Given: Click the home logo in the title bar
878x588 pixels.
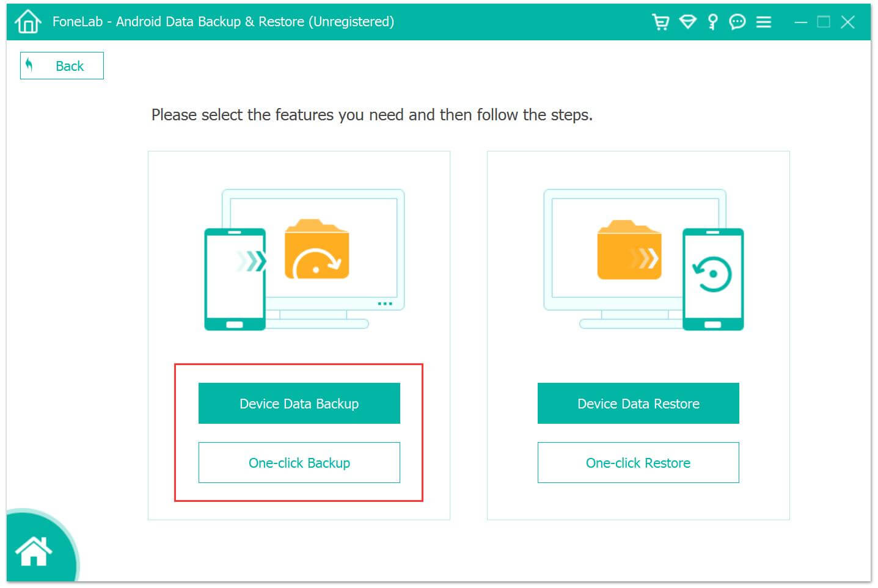Looking at the screenshot, I should tap(27, 22).
